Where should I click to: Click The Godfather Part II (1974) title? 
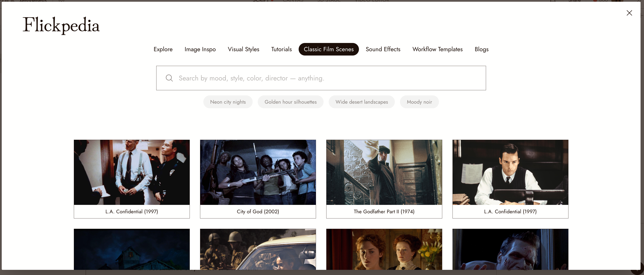[x=384, y=212]
